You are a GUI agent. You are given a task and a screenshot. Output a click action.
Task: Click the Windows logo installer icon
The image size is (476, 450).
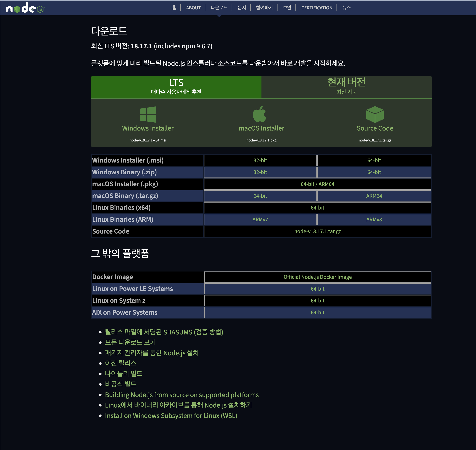click(148, 115)
